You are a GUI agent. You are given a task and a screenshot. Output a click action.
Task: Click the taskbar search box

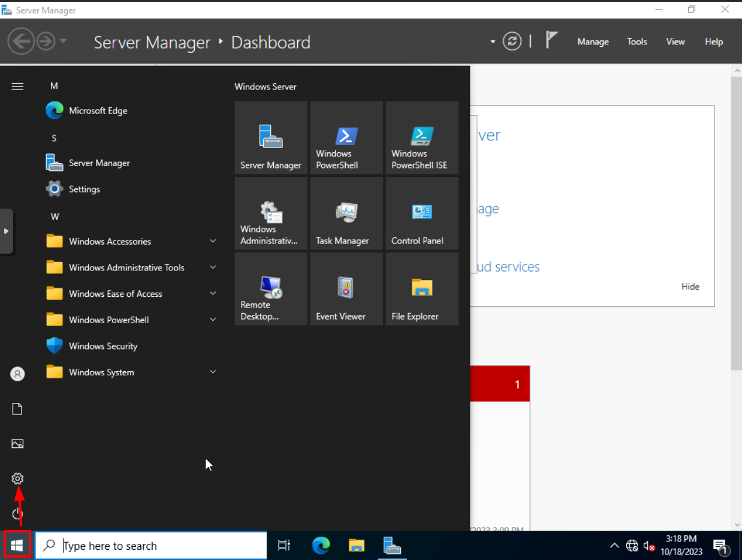[153, 546]
